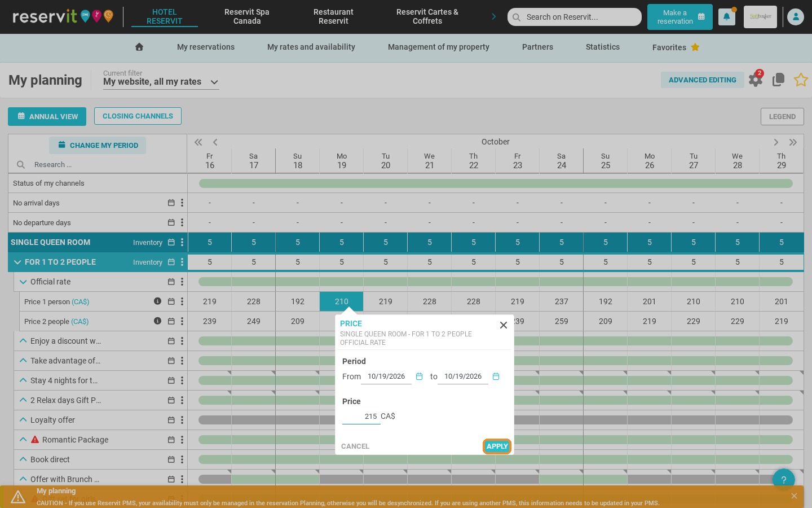The width and height of the screenshot is (812, 508).
Task: Open calendar icon on No arrival days row
Action: point(171,203)
